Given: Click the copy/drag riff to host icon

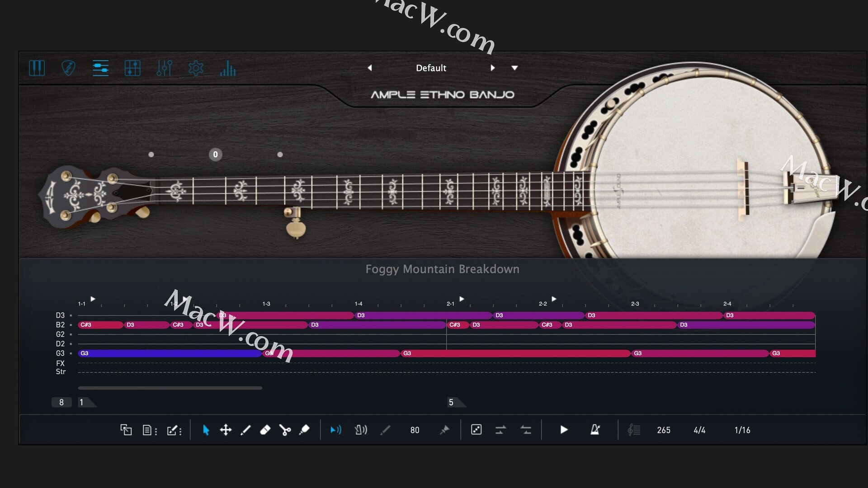Looking at the screenshot, I should pyautogui.click(x=126, y=430).
